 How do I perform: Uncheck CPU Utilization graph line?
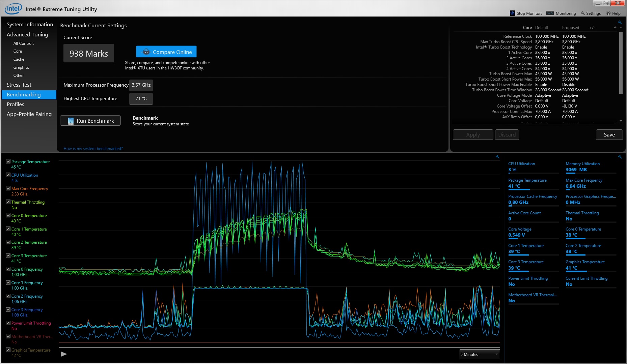8,175
